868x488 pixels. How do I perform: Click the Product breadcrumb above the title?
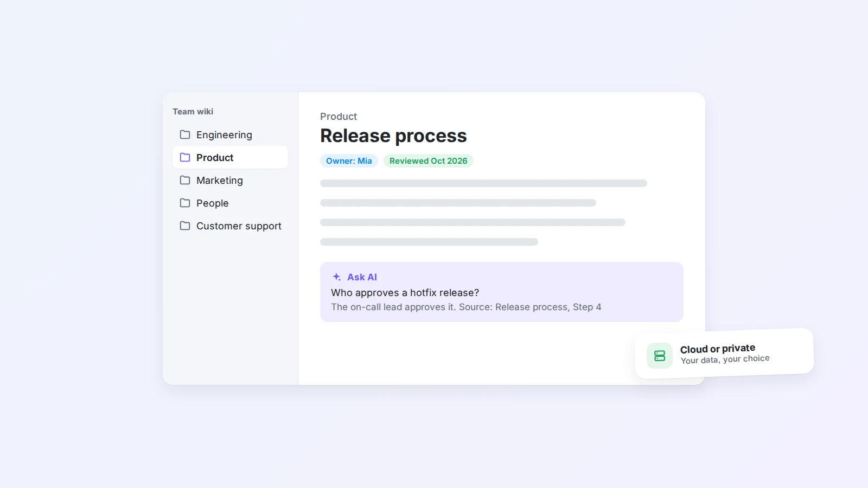pos(339,117)
